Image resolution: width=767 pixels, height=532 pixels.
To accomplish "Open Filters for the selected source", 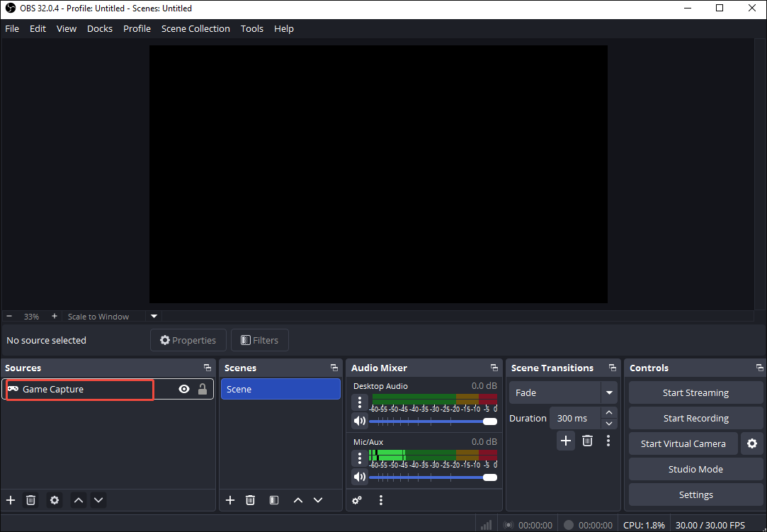I will click(x=259, y=340).
